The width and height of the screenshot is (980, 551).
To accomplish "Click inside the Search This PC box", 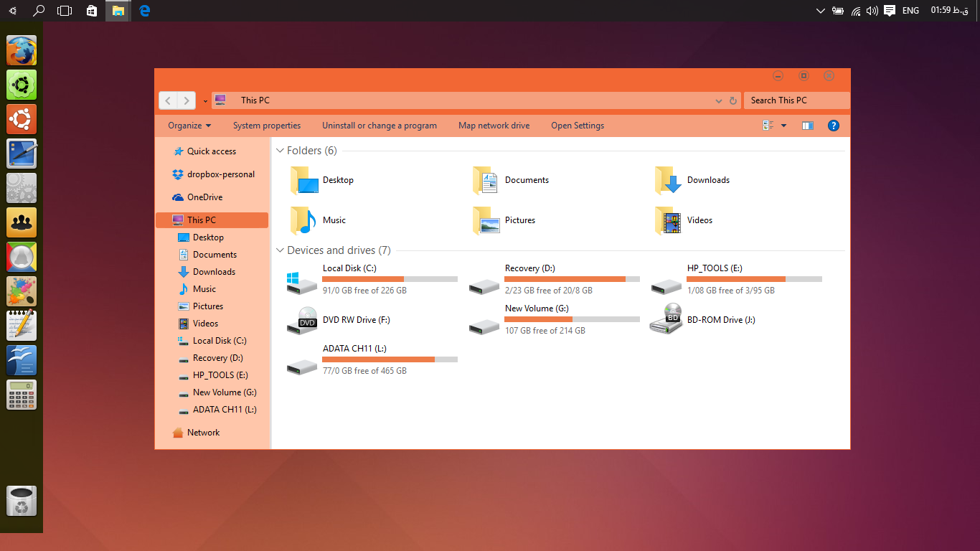I will [796, 100].
